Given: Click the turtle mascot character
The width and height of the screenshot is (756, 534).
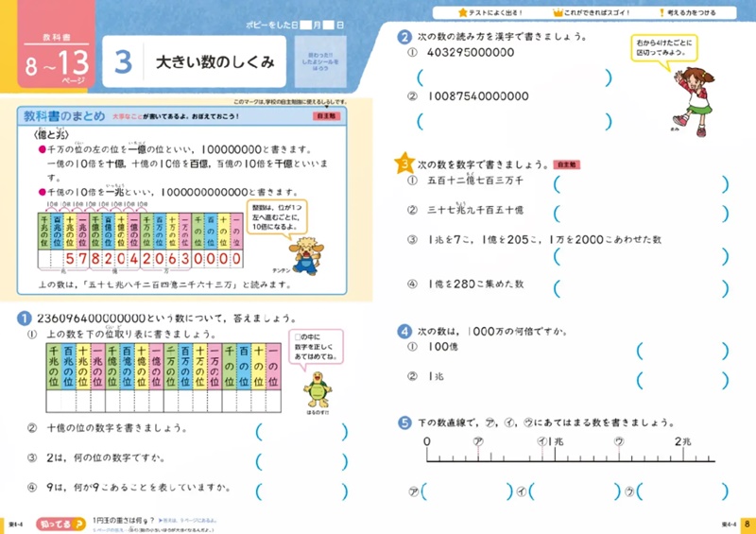Looking at the screenshot, I should [314, 387].
